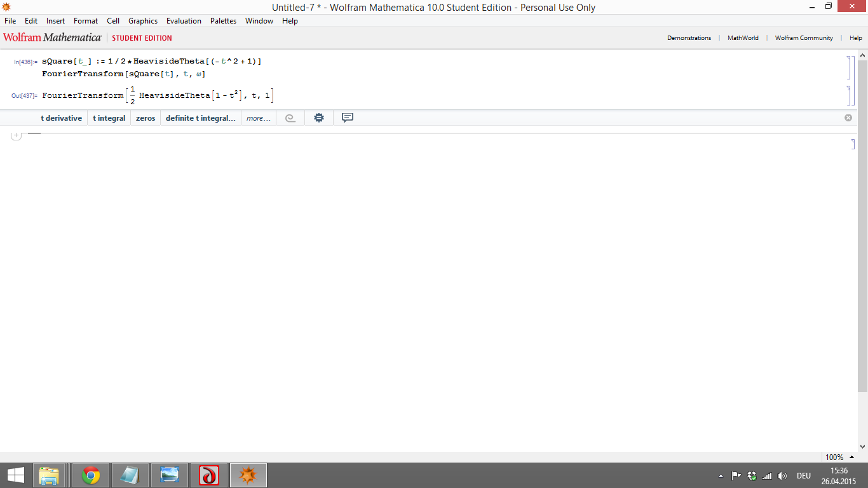The height and width of the screenshot is (488, 868).
Task: Click the green sync tray icon
Action: point(752,475)
